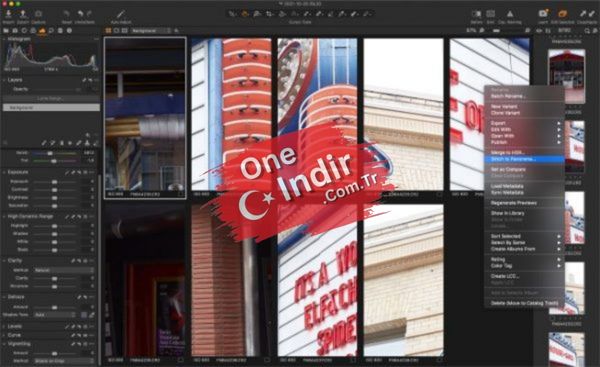Image resolution: width=600 pixels, height=367 pixels.
Task: Open the Rating submenu
Action: [x=524, y=259]
